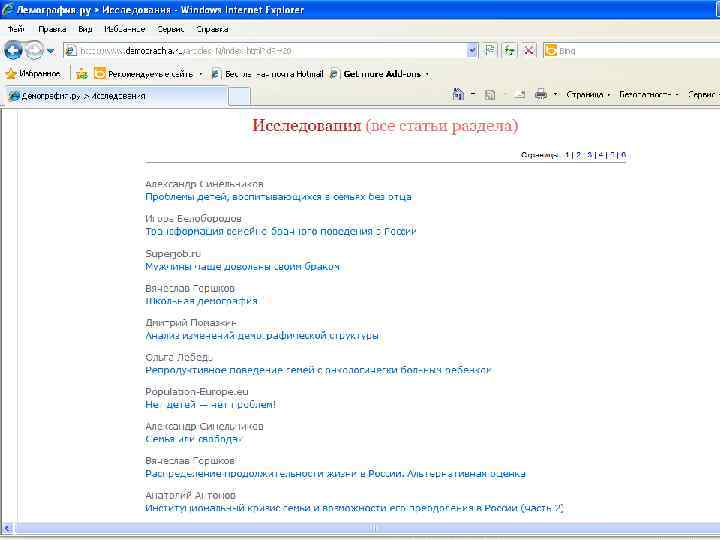
Task: Open article 'Школьная демография'
Action: point(201,301)
